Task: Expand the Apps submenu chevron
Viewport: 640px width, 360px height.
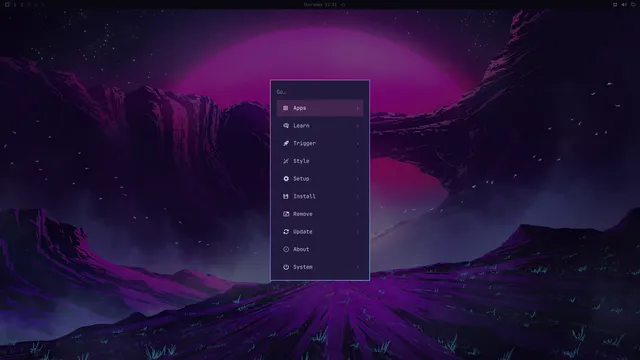Action: pyautogui.click(x=358, y=108)
